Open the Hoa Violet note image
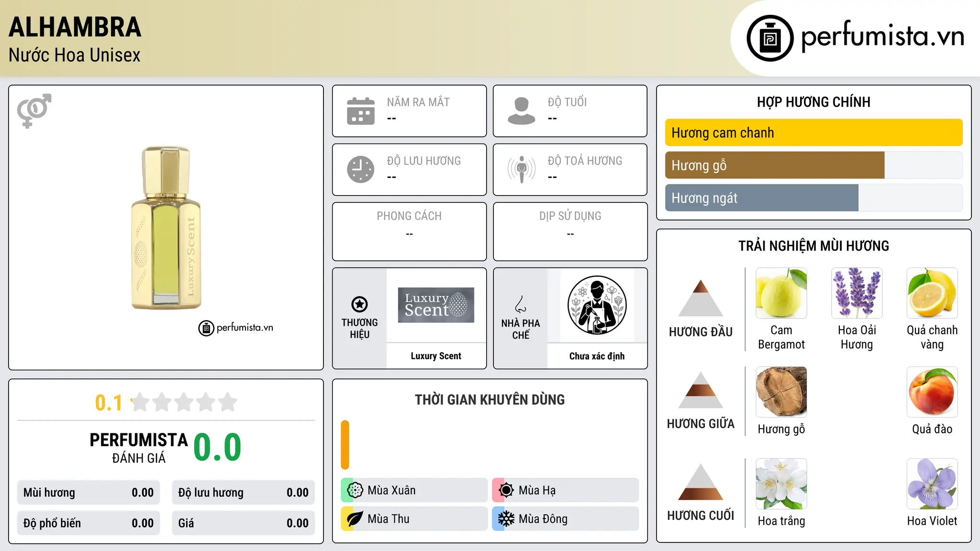This screenshot has width=980, height=551. pos(932,484)
